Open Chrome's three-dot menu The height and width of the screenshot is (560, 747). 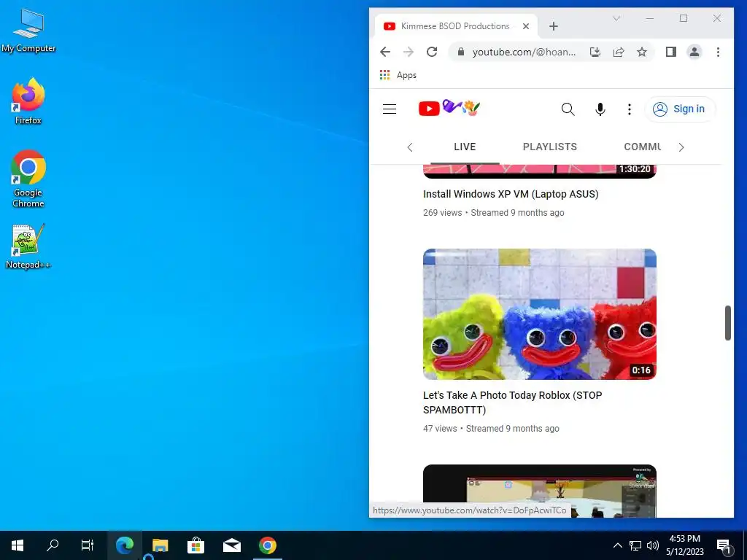[718, 52]
